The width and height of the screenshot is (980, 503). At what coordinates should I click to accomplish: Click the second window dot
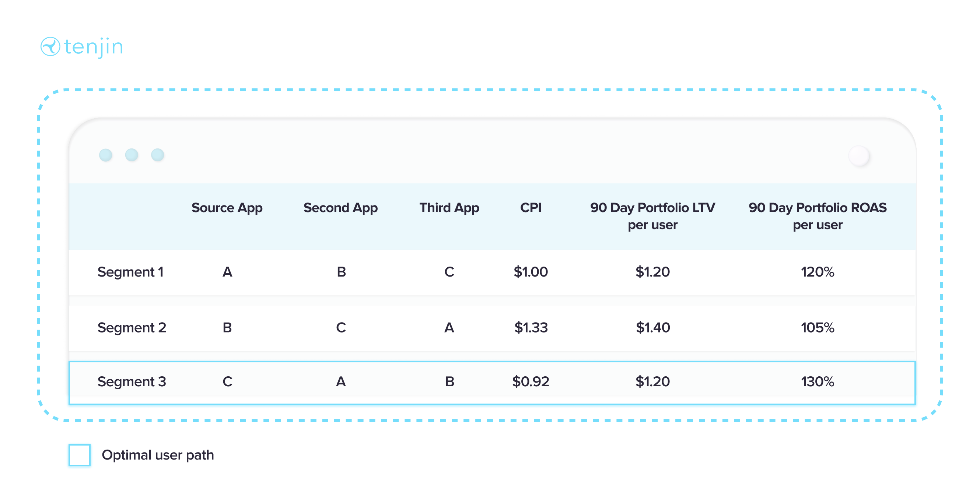point(132,155)
